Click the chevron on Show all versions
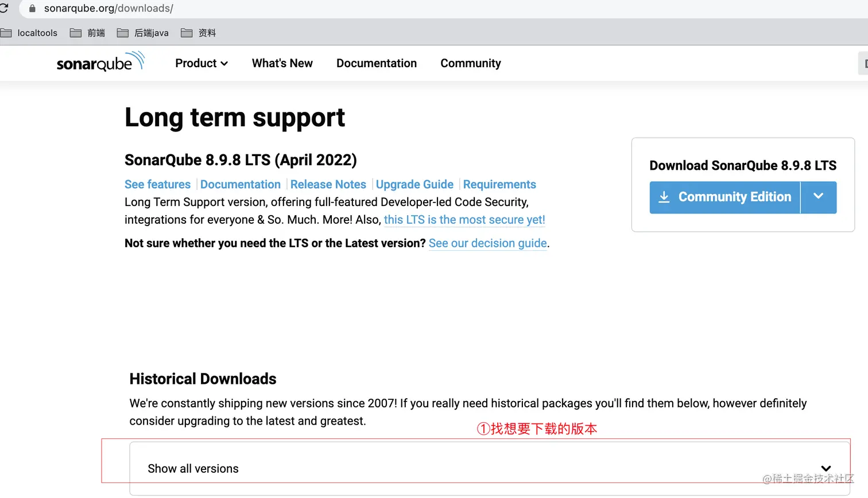 pos(826,469)
